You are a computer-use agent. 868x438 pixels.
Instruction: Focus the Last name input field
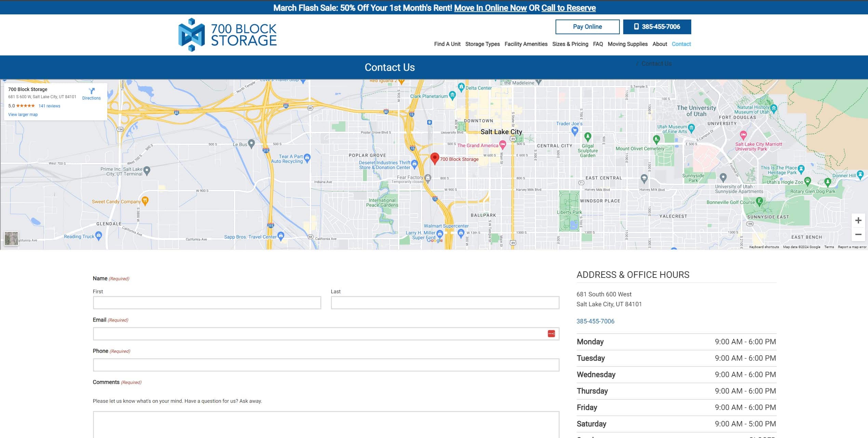pos(445,302)
